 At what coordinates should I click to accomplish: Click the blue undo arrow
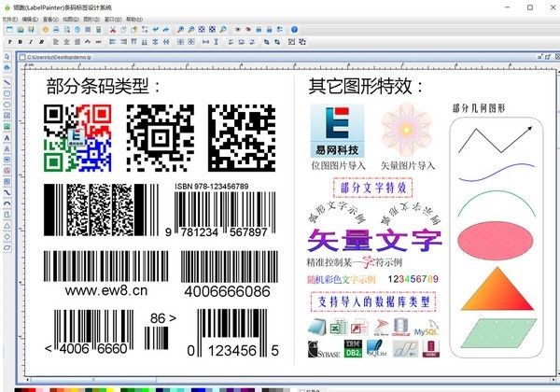[155, 30]
